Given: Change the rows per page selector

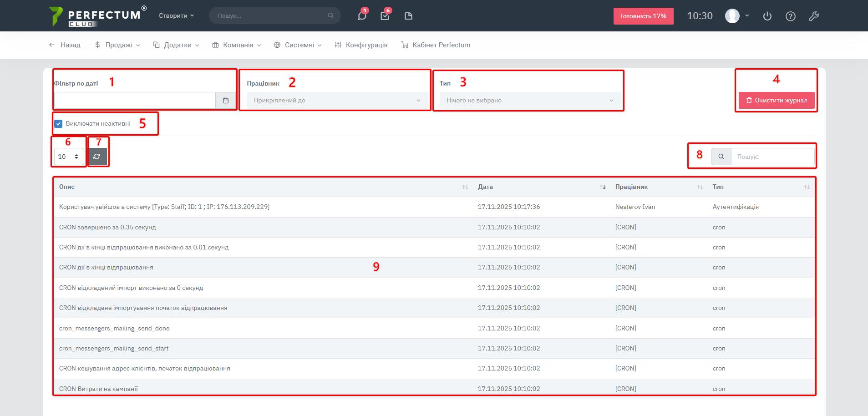Looking at the screenshot, I should coord(69,157).
